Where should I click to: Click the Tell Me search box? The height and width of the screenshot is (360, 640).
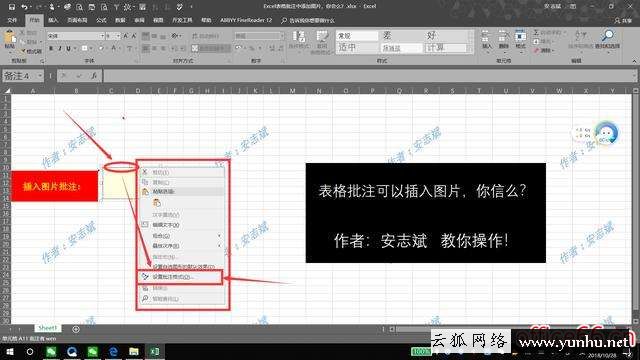(x=308, y=20)
